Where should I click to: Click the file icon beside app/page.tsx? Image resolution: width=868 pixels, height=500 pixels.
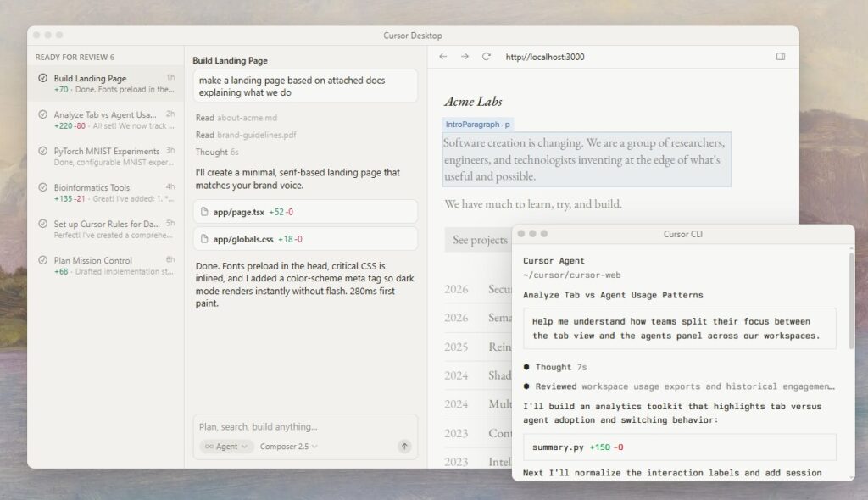click(x=204, y=212)
